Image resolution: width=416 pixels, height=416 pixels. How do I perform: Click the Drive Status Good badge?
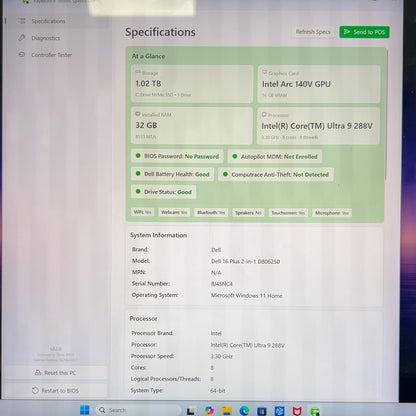click(x=164, y=192)
